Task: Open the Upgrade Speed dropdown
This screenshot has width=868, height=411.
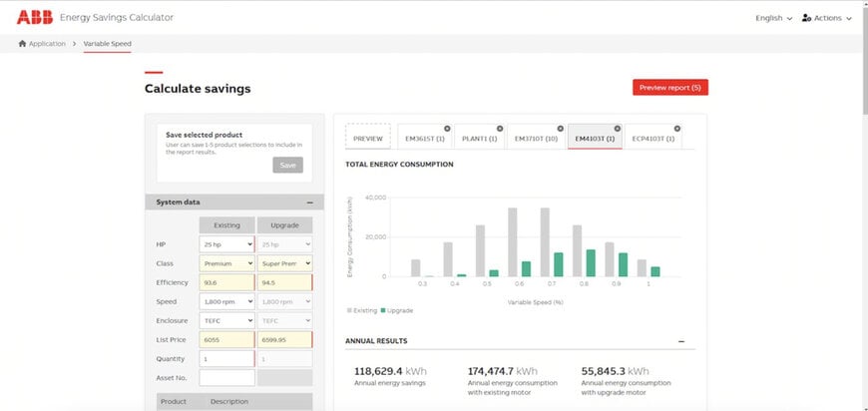Action: tap(284, 301)
